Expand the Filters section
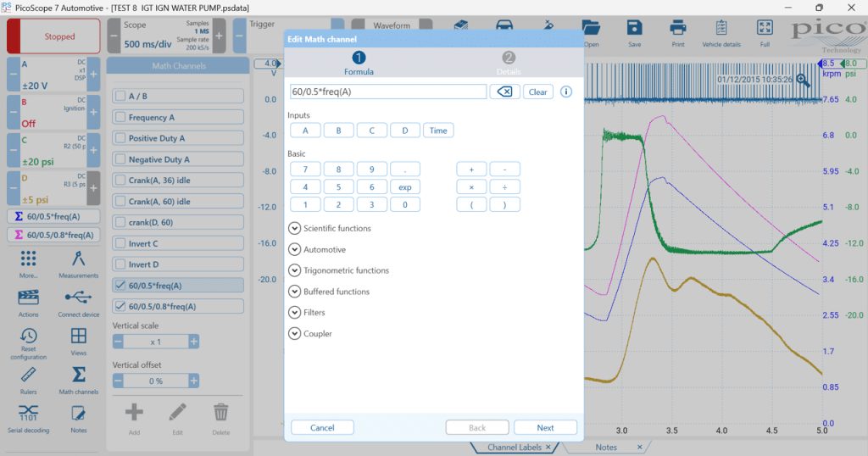The image size is (868, 456). click(294, 312)
